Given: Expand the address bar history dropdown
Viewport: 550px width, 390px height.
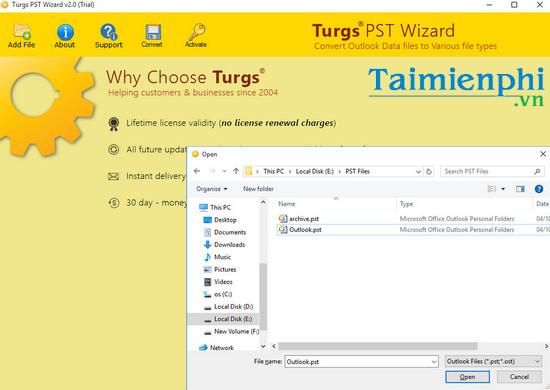Looking at the screenshot, I should [418, 172].
